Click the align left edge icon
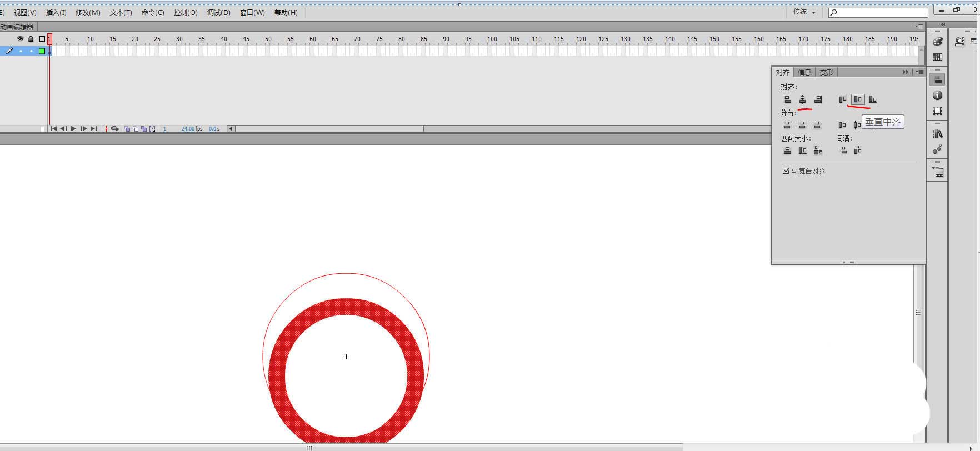 point(787,99)
